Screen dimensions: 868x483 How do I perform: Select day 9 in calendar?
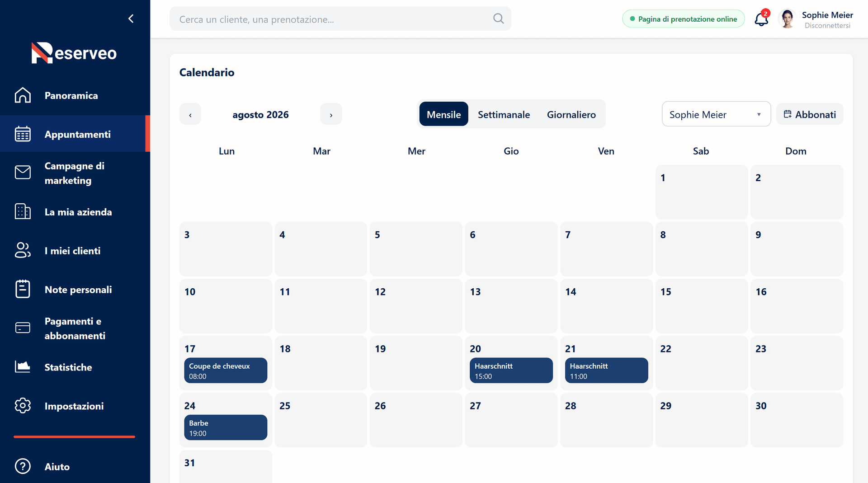pos(797,249)
